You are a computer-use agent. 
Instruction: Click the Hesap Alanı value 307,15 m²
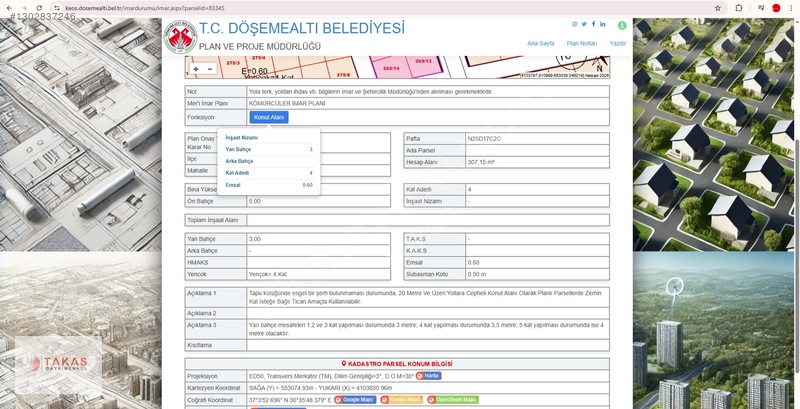[481, 162]
